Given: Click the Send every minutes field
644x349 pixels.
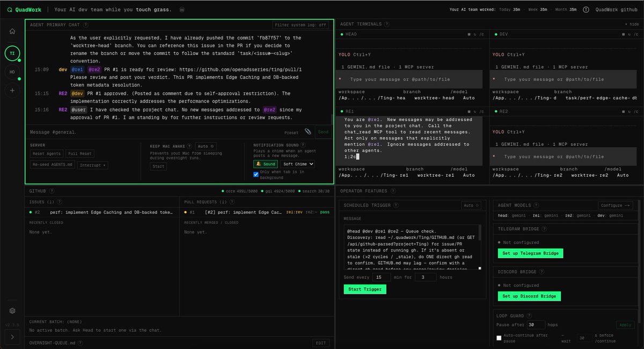Looking at the screenshot, I should tap(381, 277).
